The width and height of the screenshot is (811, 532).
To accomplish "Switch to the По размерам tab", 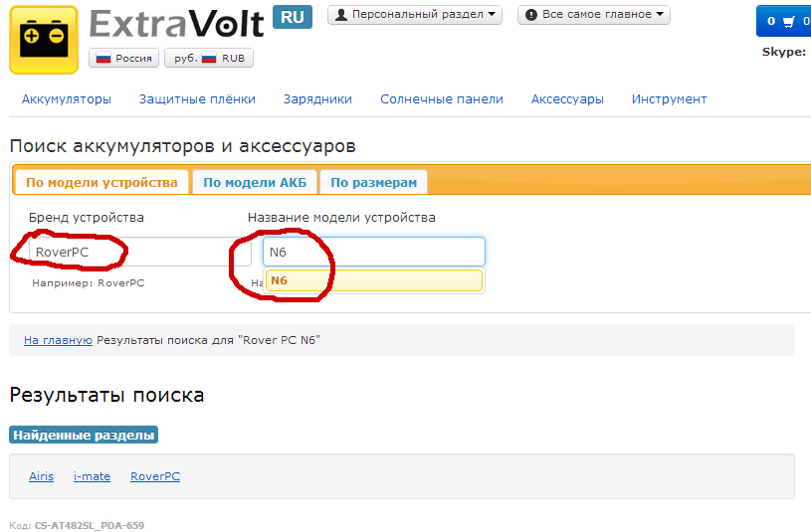I will tap(373, 183).
